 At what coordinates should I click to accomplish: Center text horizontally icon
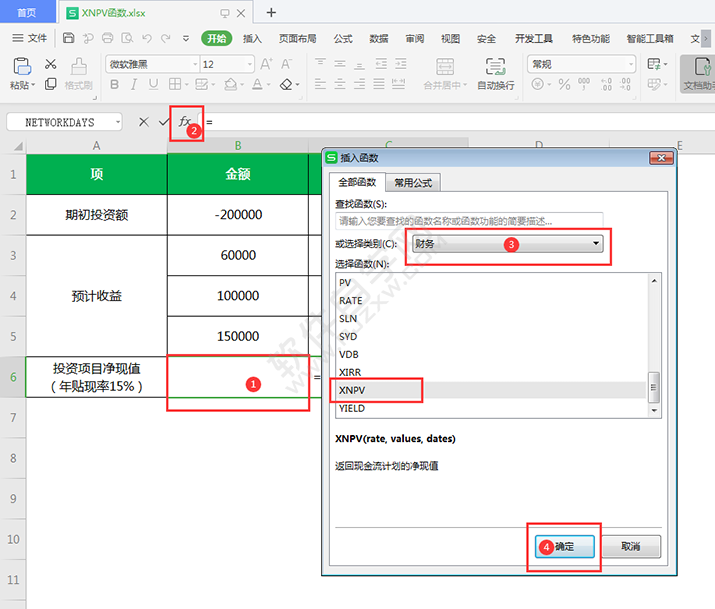pos(340,84)
